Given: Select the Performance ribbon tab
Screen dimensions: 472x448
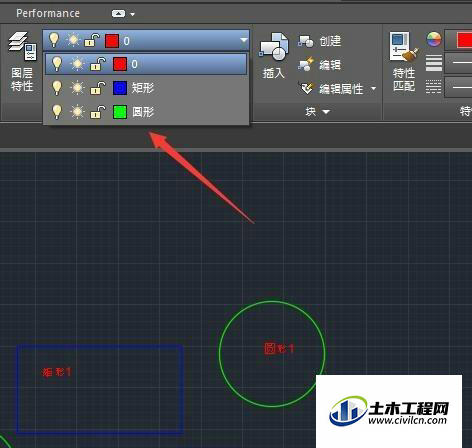Looking at the screenshot, I should [x=48, y=13].
